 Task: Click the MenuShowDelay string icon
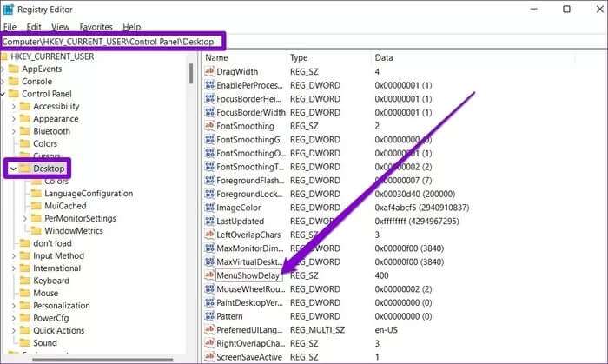point(209,275)
